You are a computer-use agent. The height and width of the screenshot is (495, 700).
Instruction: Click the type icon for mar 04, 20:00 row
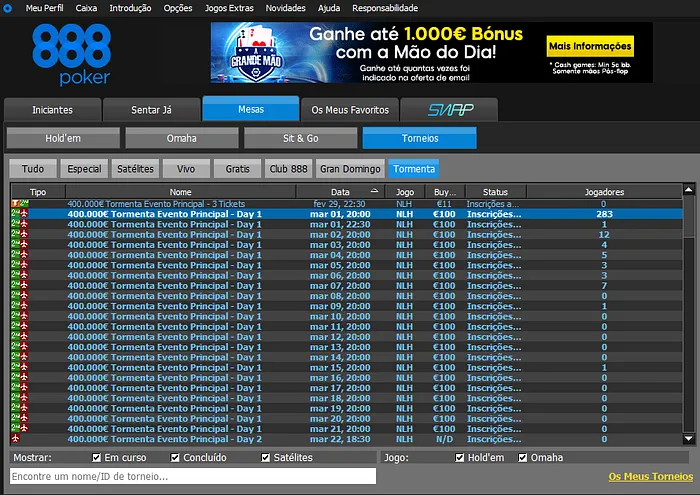pyautogui.click(x=20, y=255)
